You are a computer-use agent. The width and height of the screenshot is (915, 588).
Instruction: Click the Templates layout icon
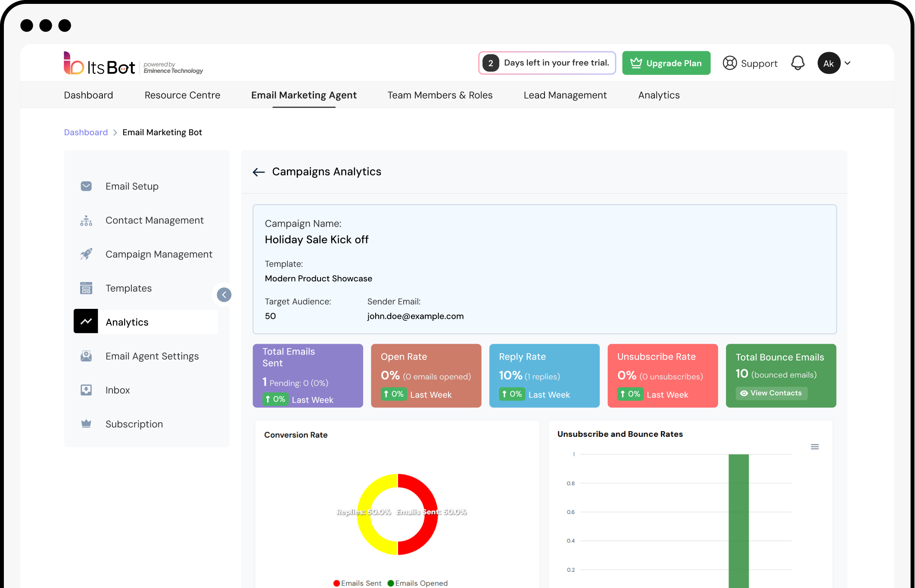[x=86, y=288]
